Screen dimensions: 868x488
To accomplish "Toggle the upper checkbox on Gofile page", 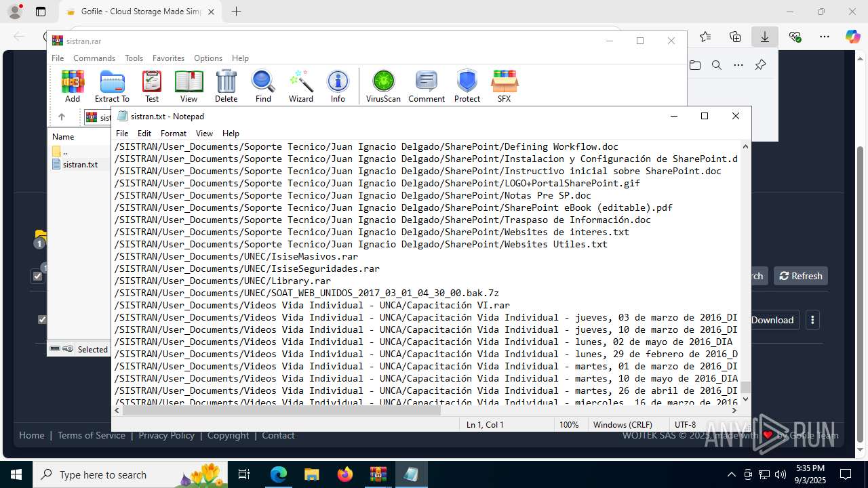I will (x=37, y=276).
